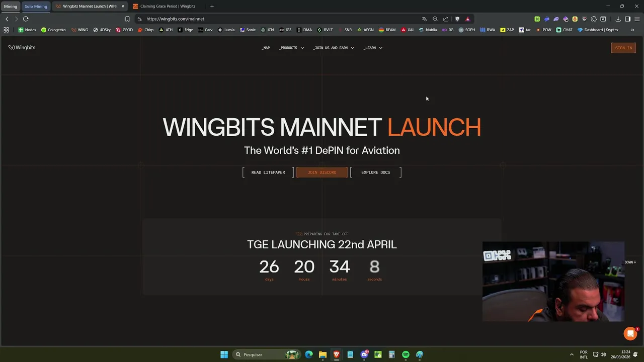Toggle the browser sidebar panel icon
The height and width of the screenshot is (362, 644).
[x=627, y=19]
